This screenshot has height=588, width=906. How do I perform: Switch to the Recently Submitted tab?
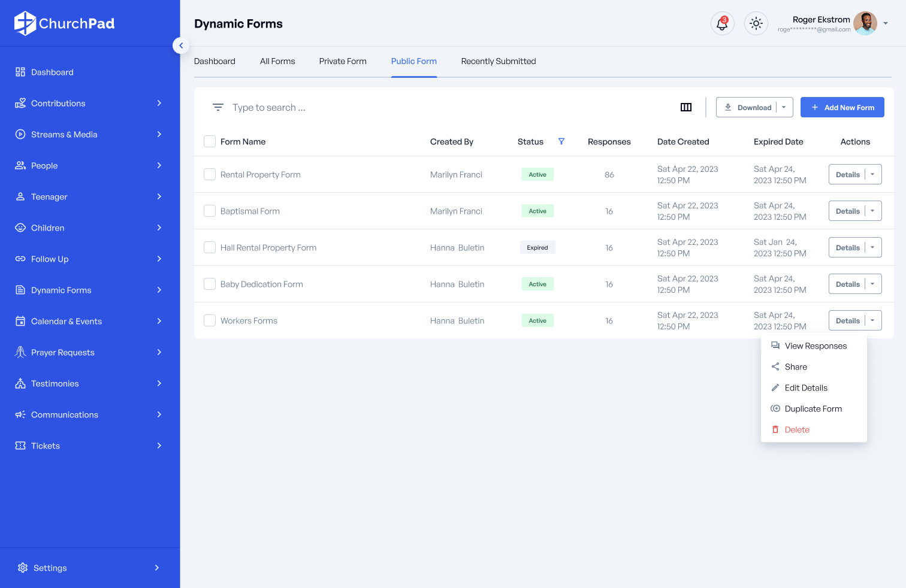[x=498, y=61]
